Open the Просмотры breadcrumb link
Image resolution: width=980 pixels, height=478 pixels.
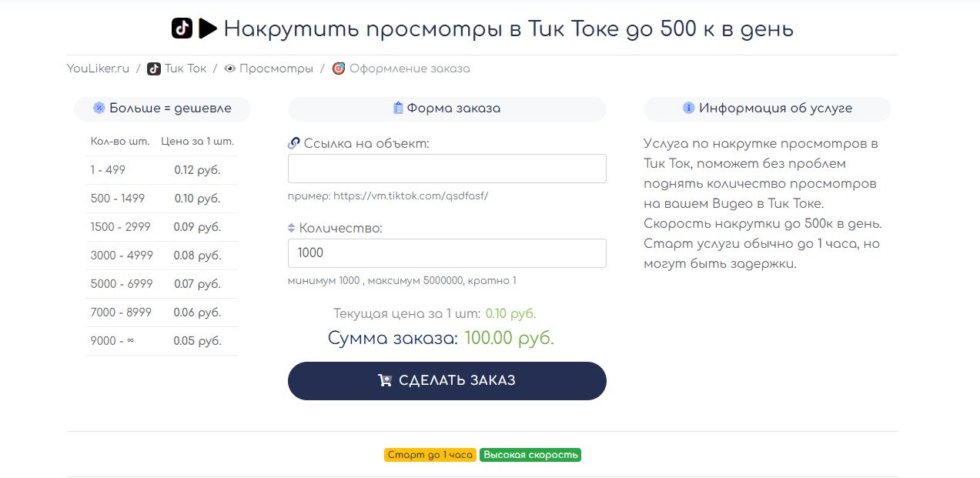pyautogui.click(x=276, y=69)
